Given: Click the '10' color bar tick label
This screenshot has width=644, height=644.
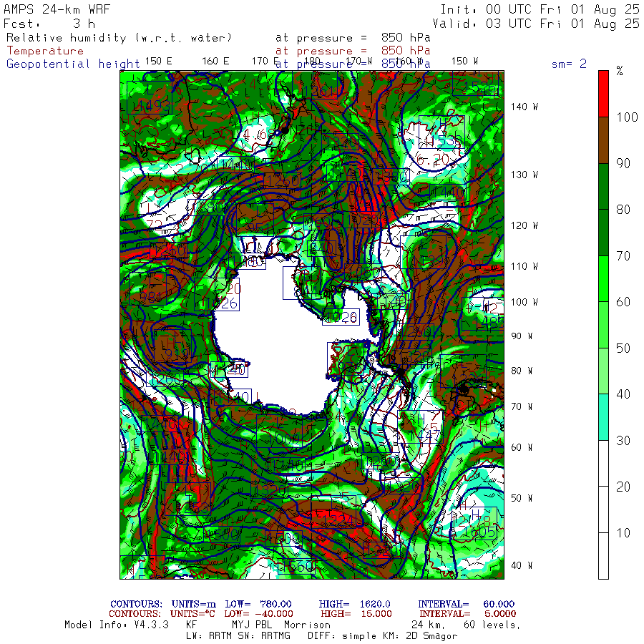Looking at the screenshot, I should pos(623,533).
